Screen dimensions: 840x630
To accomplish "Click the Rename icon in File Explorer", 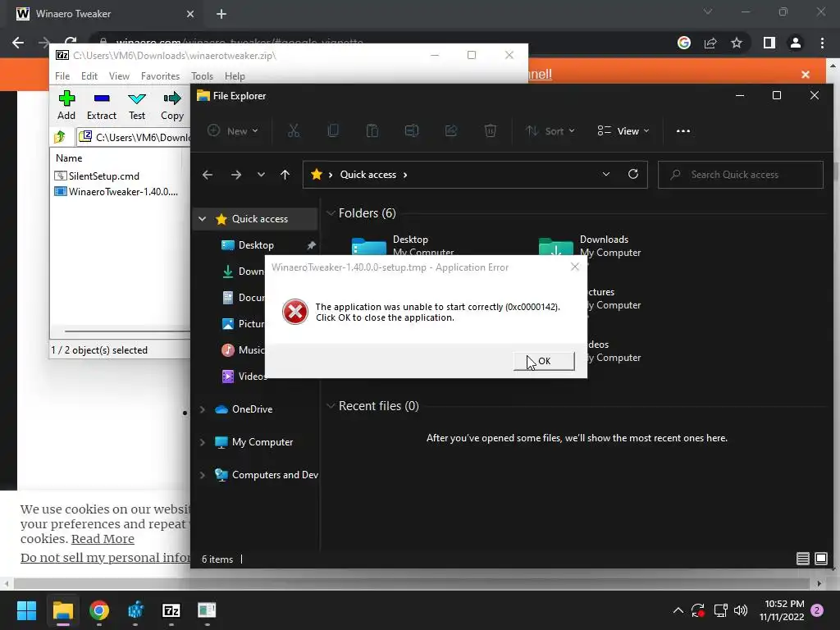I will [x=412, y=130].
